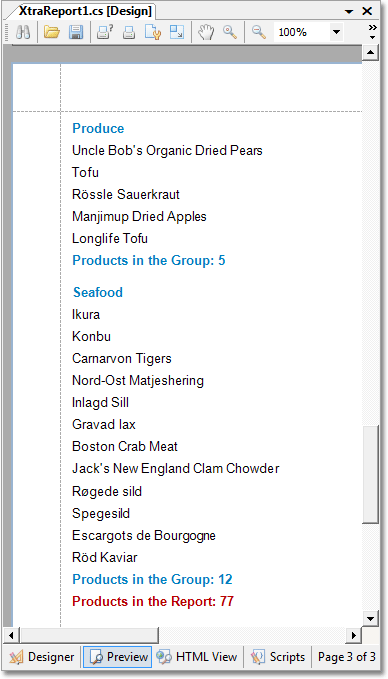Click the vertical scrollbar up arrow

point(370,53)
